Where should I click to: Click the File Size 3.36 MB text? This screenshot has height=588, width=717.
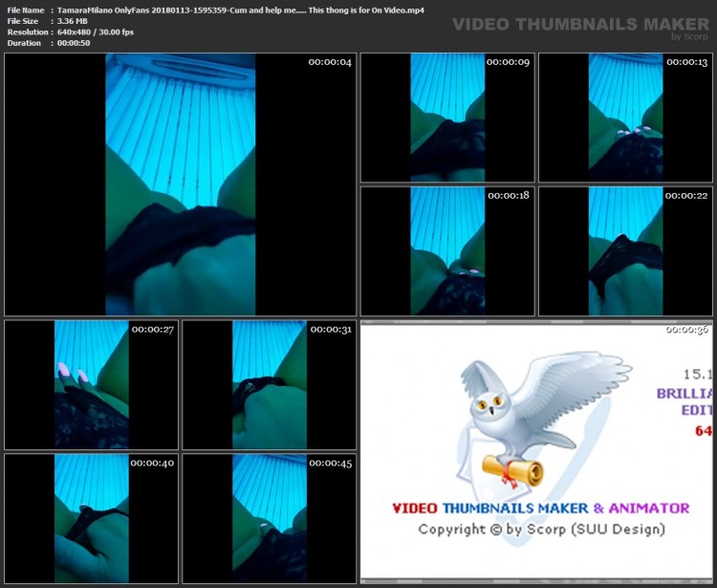[73, 20]
